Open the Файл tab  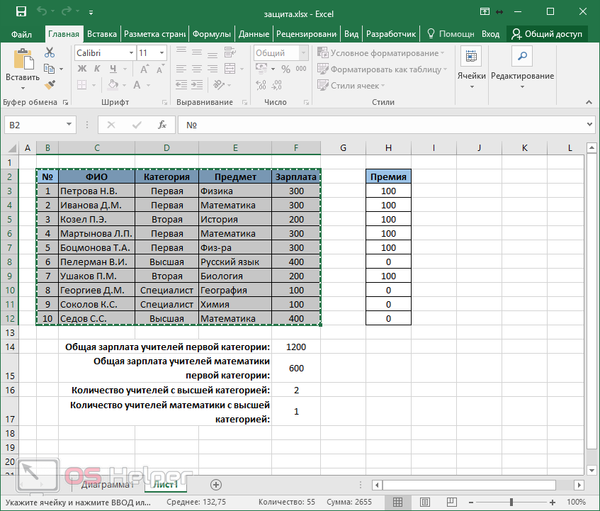pyautogui.click(x=21, y=34)
